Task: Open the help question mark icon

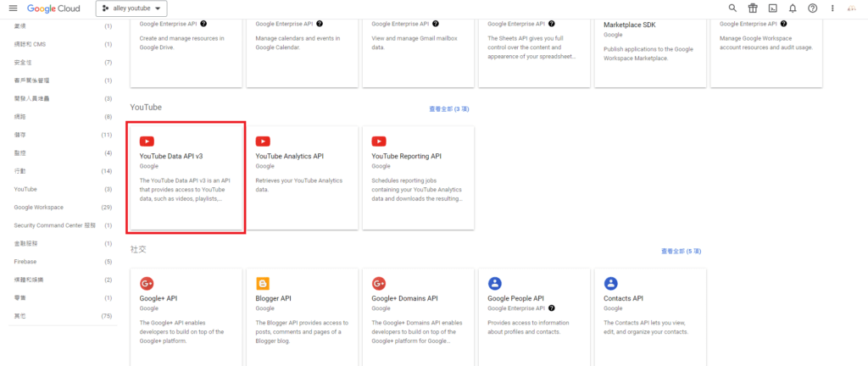Action: (813, 8)
